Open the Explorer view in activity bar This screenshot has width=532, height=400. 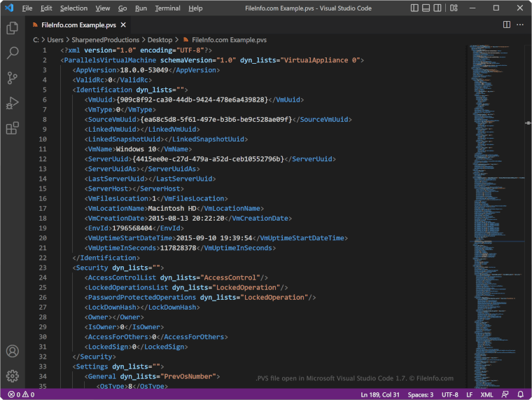(12, 28)
